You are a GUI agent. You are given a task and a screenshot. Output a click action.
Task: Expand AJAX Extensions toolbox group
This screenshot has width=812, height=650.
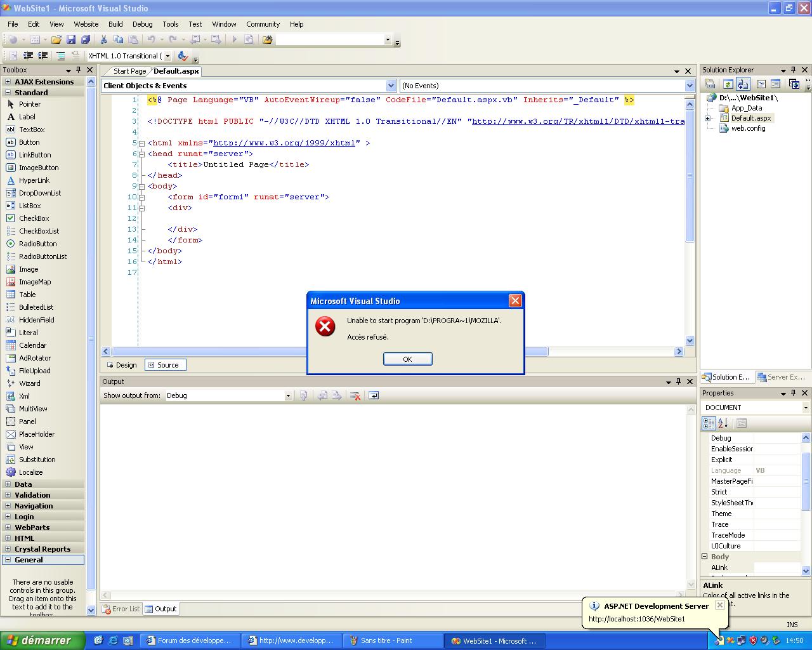click(8, 82)
